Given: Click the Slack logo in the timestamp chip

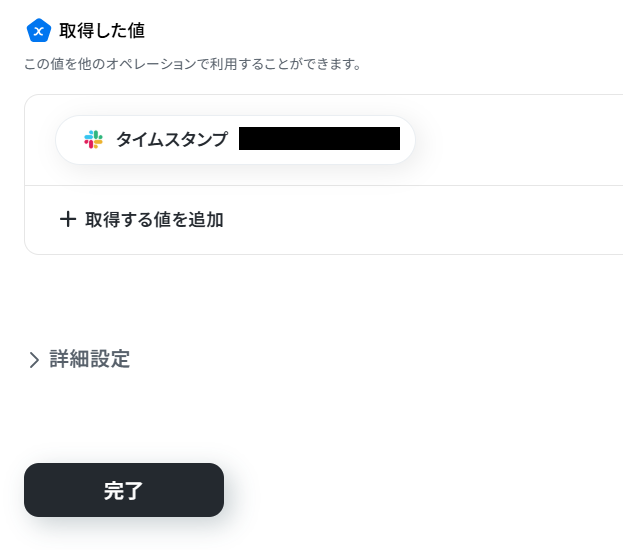Looking at the screenshot, I should click(x=93, y=140).
